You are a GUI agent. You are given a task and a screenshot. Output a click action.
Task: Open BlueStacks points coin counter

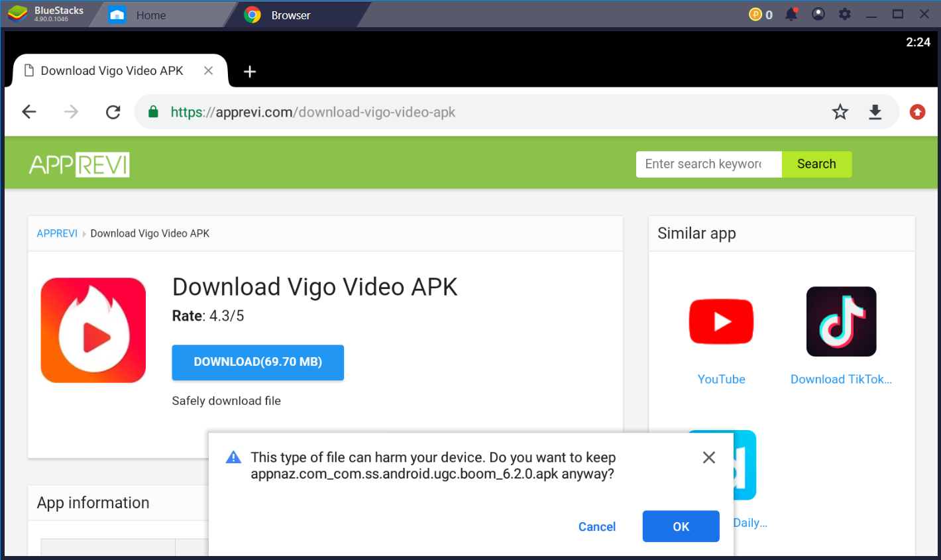coord(761,15)
